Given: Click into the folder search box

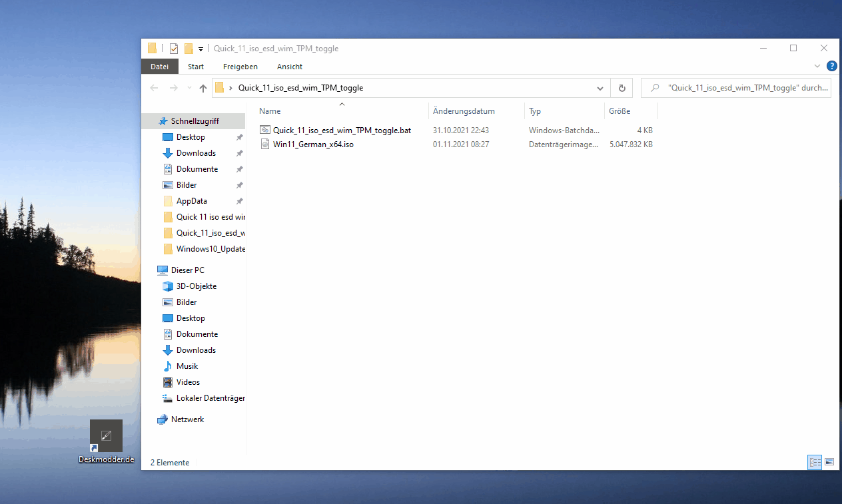Looking at the screenshot, I should click(736, 88).
